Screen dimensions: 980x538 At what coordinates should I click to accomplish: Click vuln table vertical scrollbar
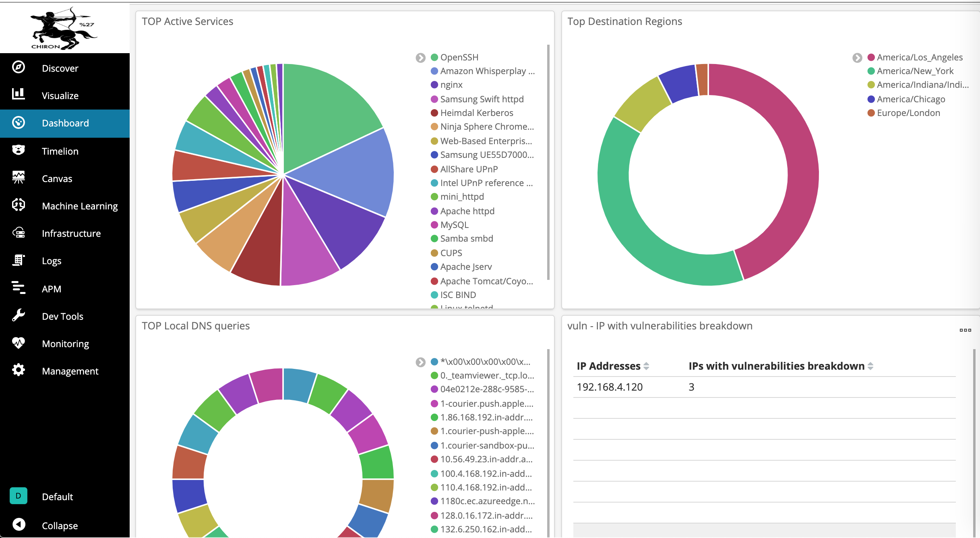pyautogui.click(x=974, y=443)
